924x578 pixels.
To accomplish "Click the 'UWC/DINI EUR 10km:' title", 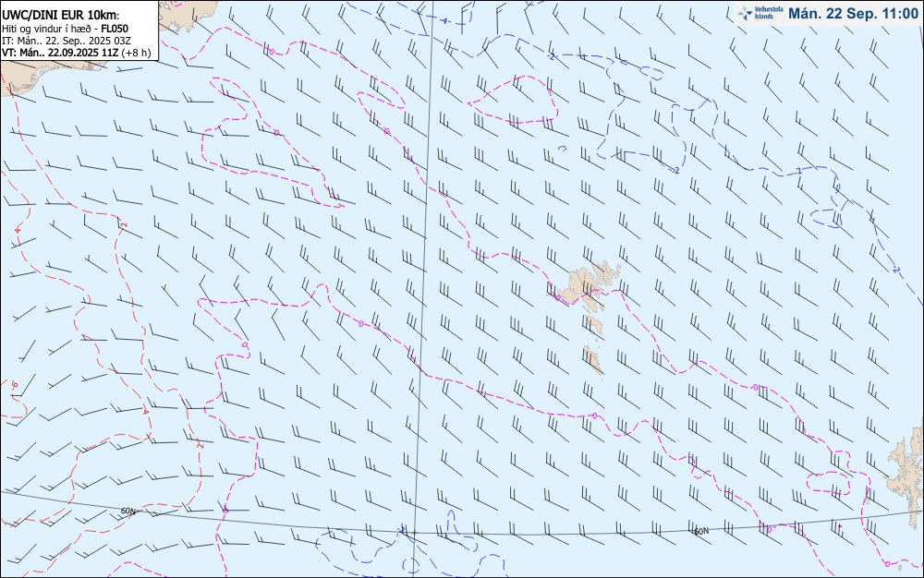I will (x=61, y=16).
